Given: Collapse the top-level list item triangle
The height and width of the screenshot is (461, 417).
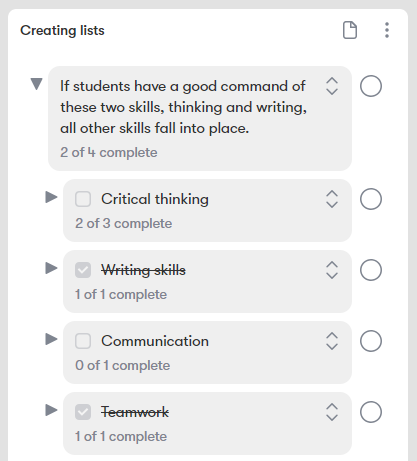Looking at the screenshot, I should point(36,84).
